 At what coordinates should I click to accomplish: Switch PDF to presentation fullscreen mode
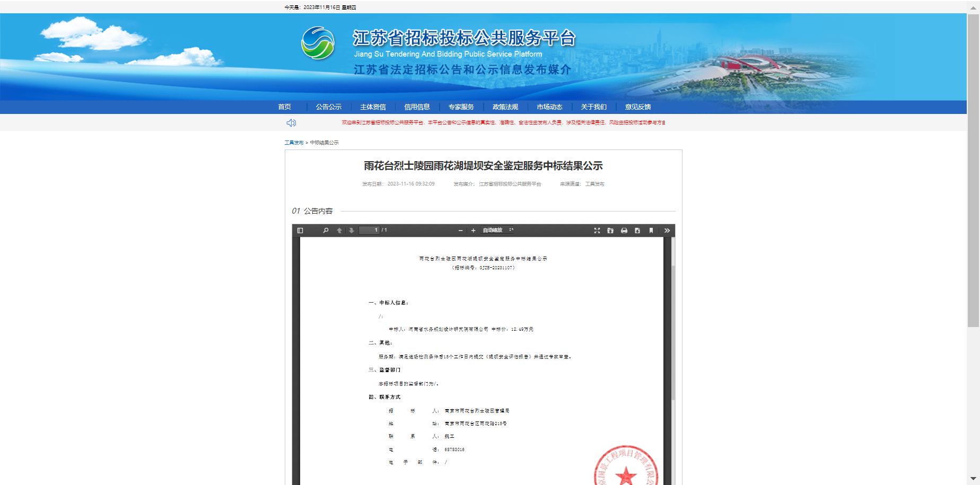click(597, 231)
